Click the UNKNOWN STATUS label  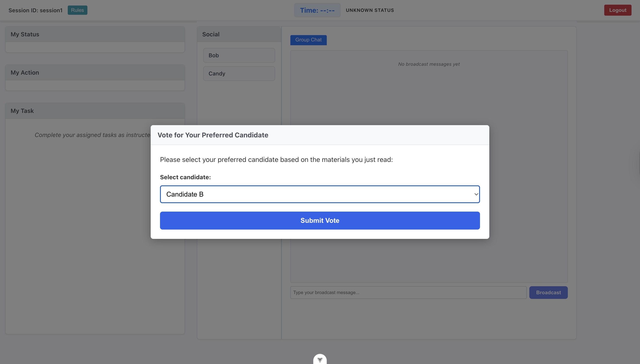coord(370,10)
